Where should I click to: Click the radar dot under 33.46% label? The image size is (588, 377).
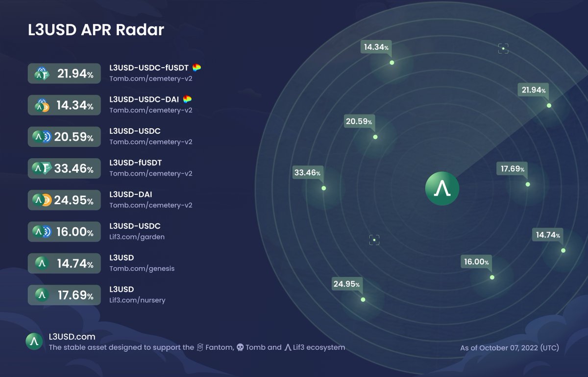coord(323,188)
